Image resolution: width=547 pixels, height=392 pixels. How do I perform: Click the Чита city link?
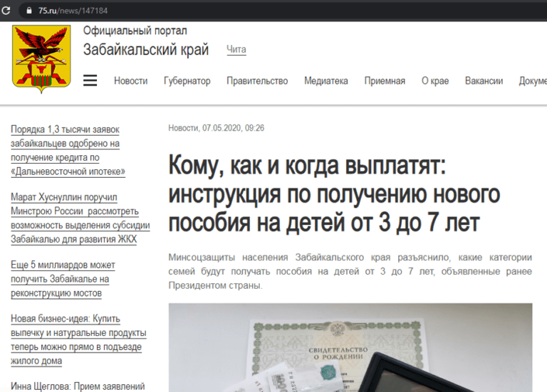[236, 50]
